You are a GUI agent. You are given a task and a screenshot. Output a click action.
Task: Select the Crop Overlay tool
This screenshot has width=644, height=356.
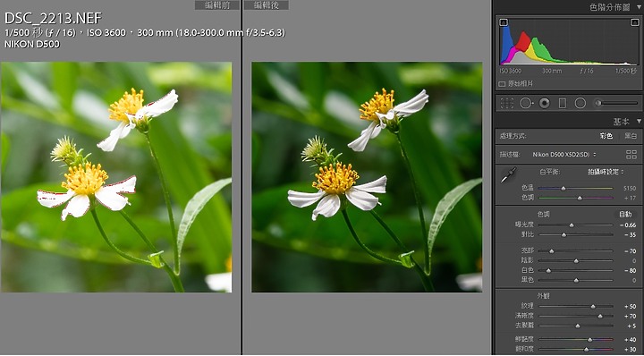507,103
